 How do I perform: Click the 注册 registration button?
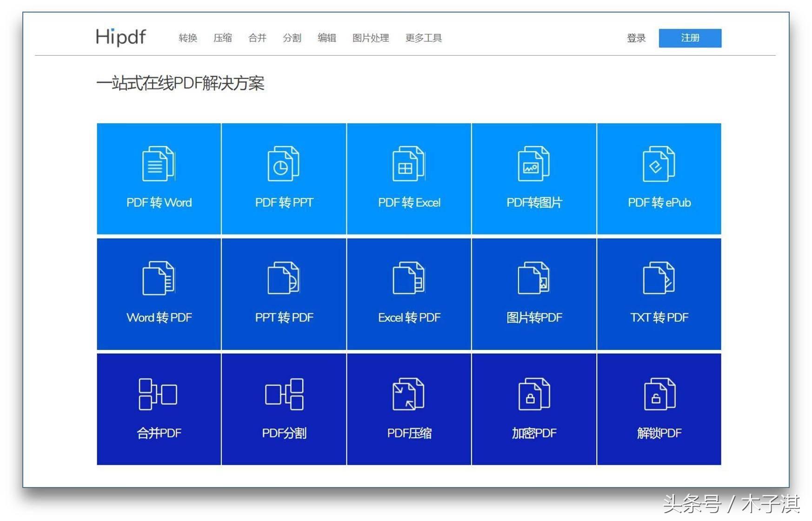pos(690,38)
